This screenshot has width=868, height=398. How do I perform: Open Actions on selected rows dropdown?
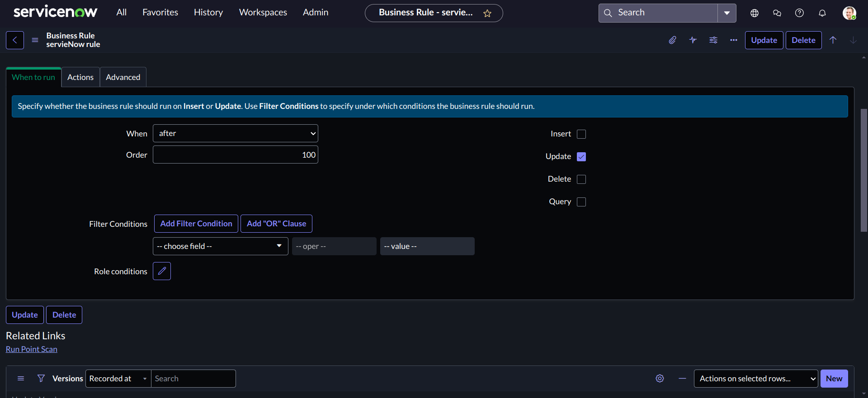point(756,379)
